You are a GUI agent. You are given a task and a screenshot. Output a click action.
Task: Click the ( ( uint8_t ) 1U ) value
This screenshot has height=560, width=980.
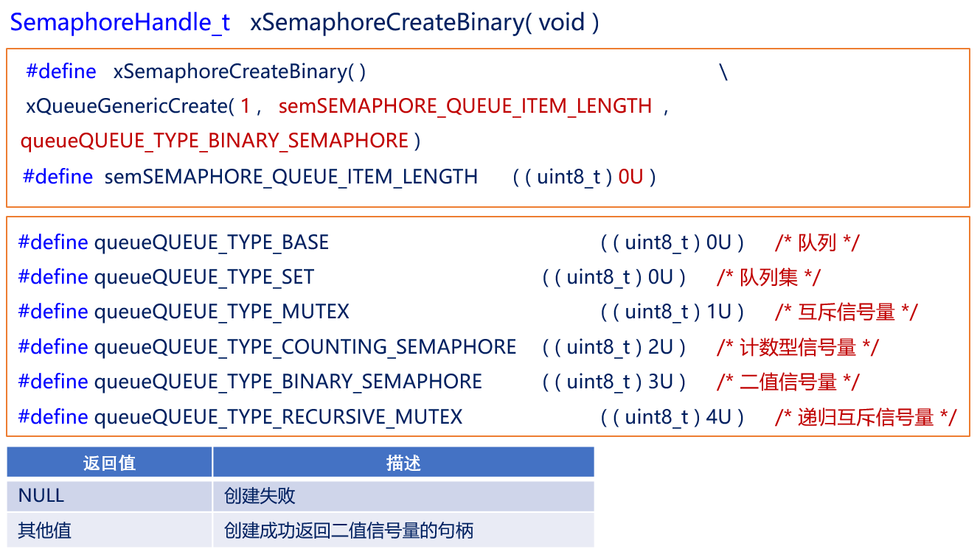(x=673, y=312)
